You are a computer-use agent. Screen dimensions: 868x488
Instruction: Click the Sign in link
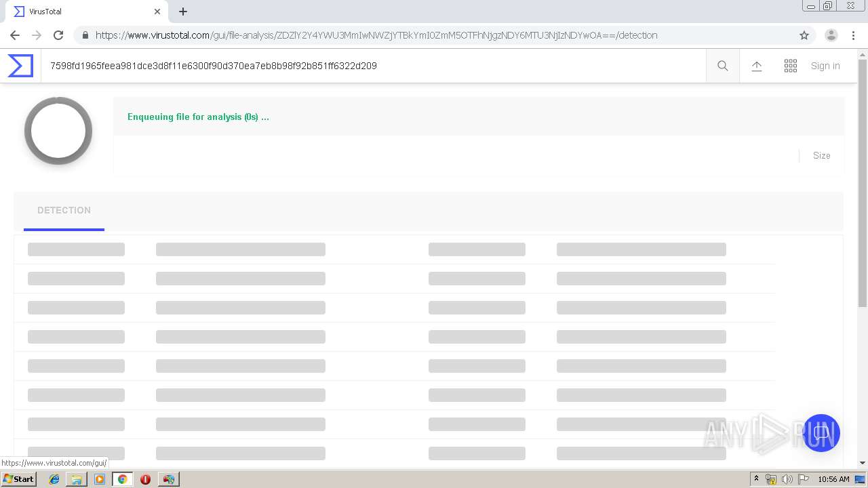point(825,66)
